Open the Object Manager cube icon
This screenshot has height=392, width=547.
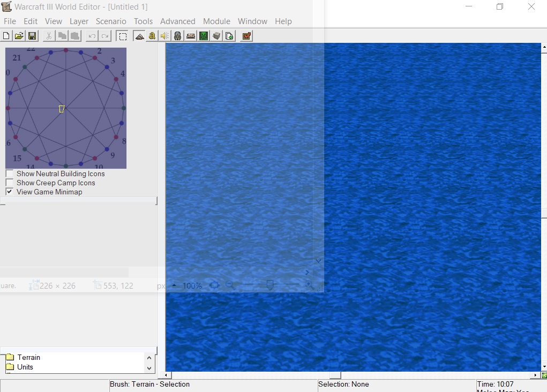216,36
